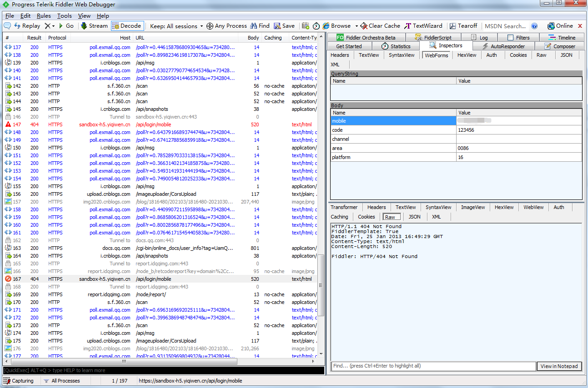Save sessions with the Save icon
Viewport: 588px width, 388px height.
click(x=284, y=26)
